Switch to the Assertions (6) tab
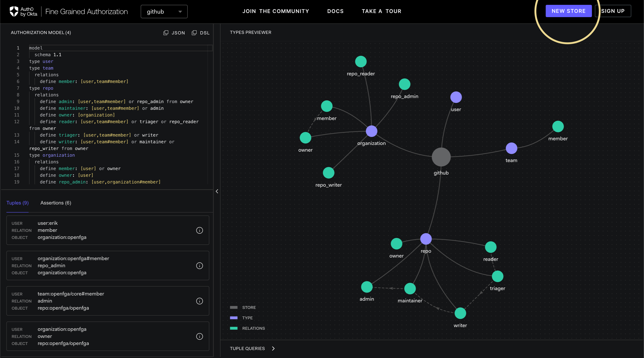 [x=56, y=203]
